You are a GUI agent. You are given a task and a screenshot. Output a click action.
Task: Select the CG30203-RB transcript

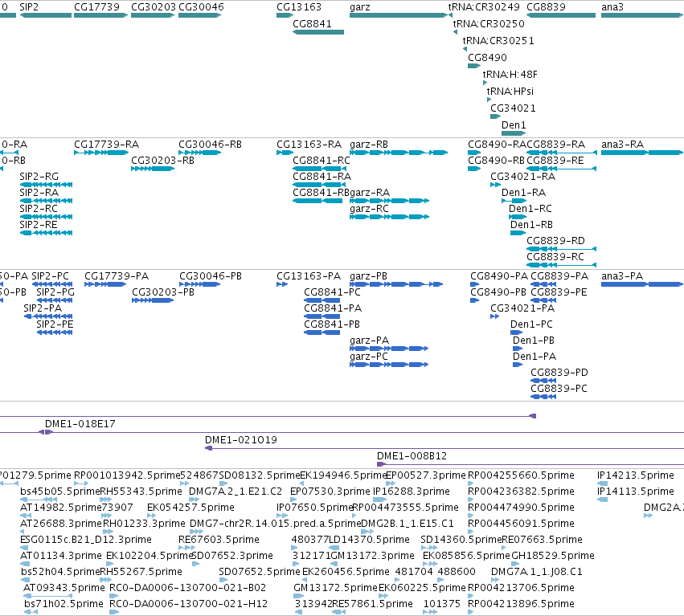[153, 169]
